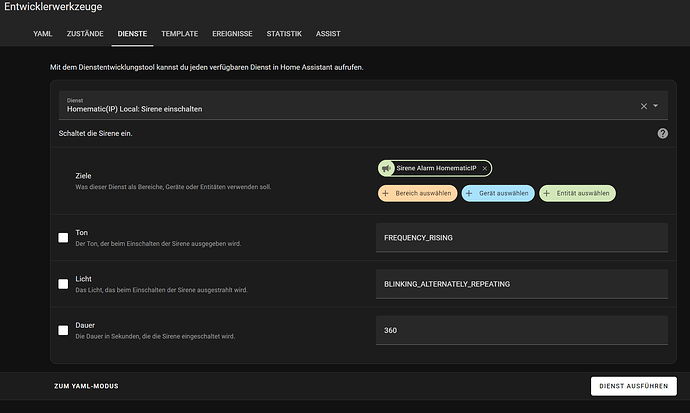Viewport: 690px width, 413px height.
Task: Switch to YAML mode via Zum YAML-Modus
Action: click(86, 386)
